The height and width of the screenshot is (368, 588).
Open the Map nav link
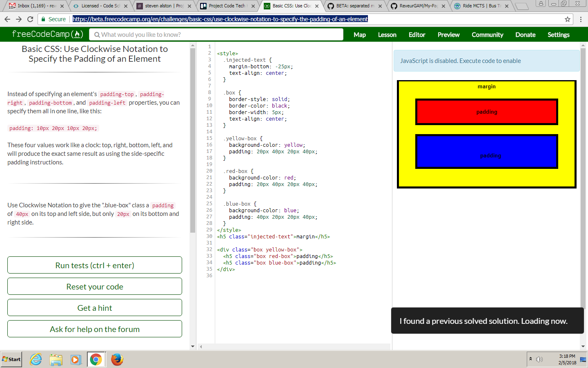coord(360,35)
